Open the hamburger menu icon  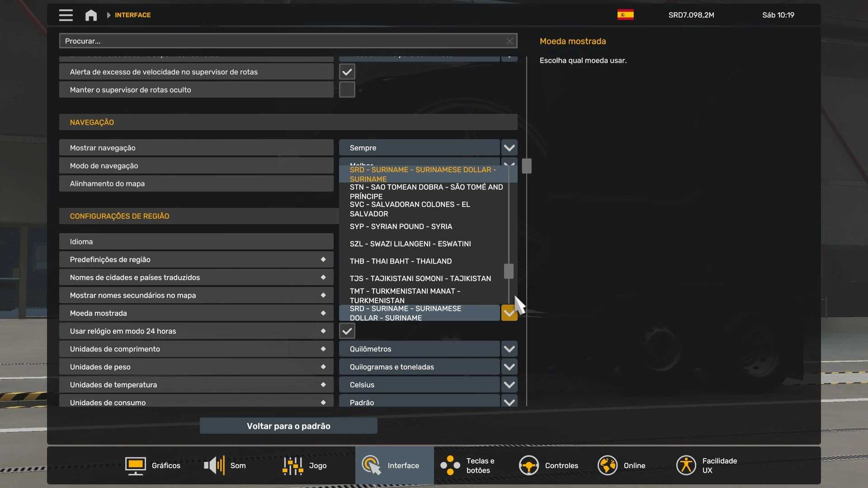(x=66, y=15)
